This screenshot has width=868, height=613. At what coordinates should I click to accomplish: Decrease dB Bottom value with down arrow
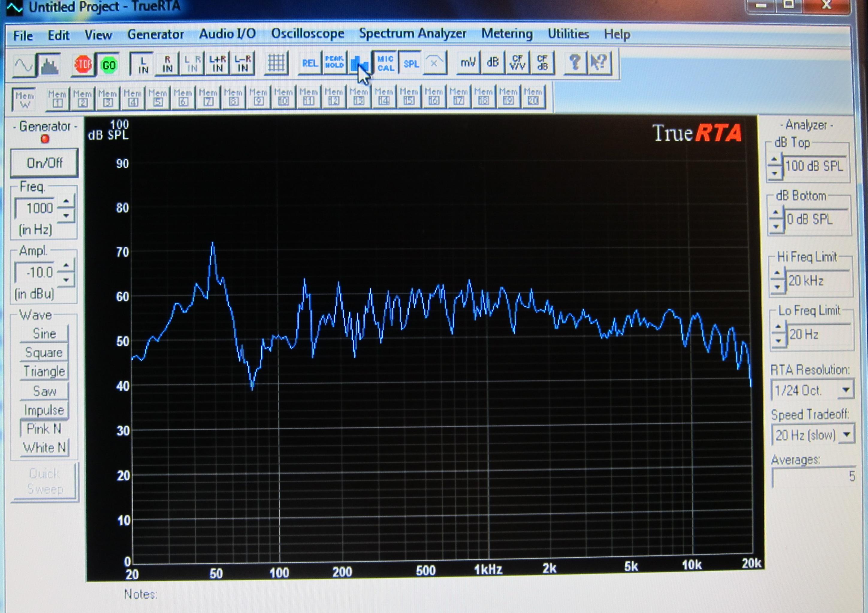click(776, 226)
